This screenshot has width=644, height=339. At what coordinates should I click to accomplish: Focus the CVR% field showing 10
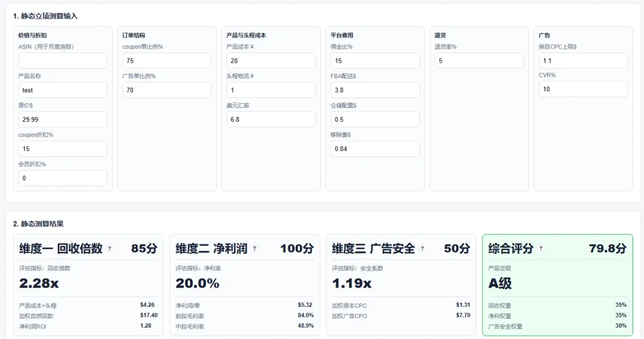pos(583,89)
